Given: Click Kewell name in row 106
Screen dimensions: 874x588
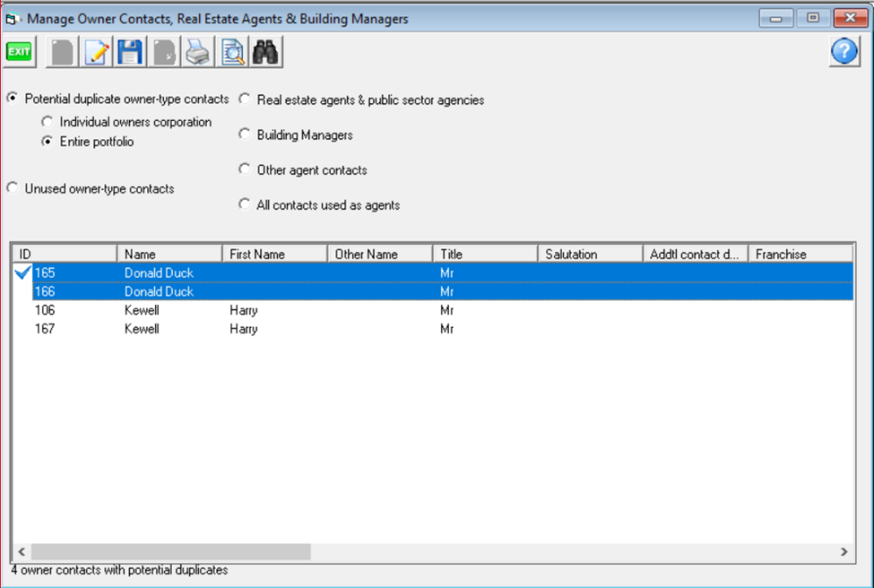Looking at the screenshot, I should (x=142, y=310).
